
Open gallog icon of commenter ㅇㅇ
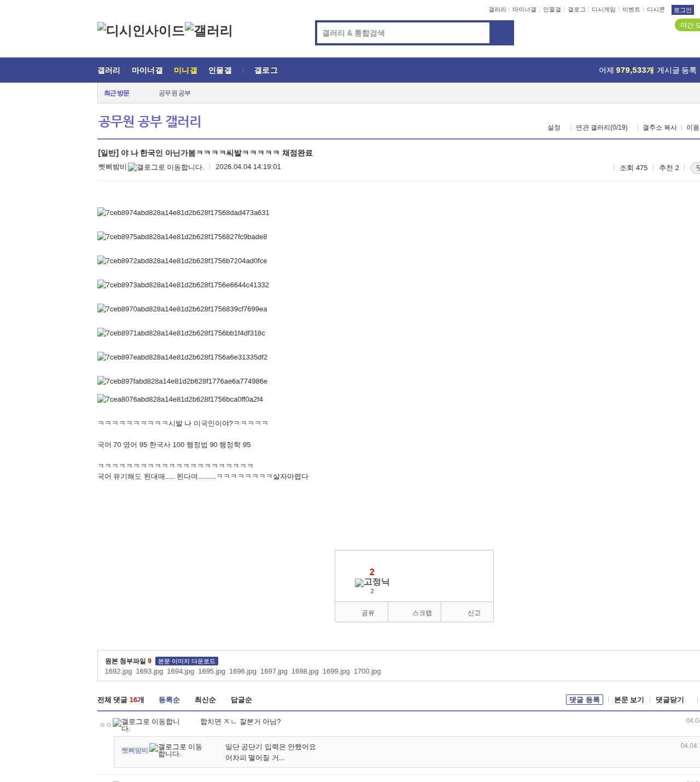click(x=146, y=725)
